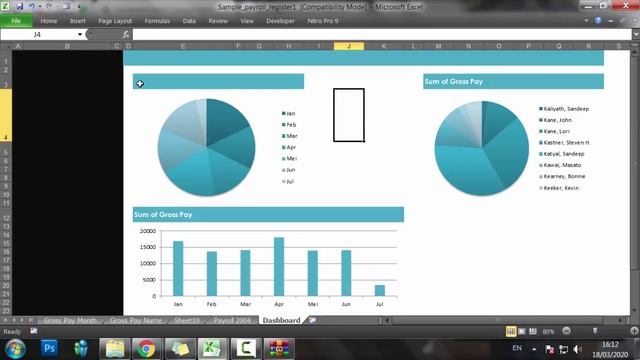Select the Dashboard sheet tab

point(281,320)
